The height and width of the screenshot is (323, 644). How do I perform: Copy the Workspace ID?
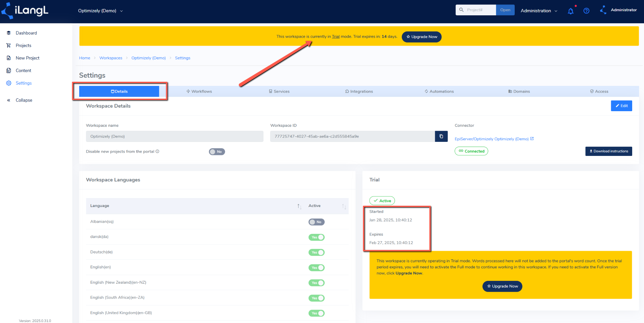(x=441, y=136)
